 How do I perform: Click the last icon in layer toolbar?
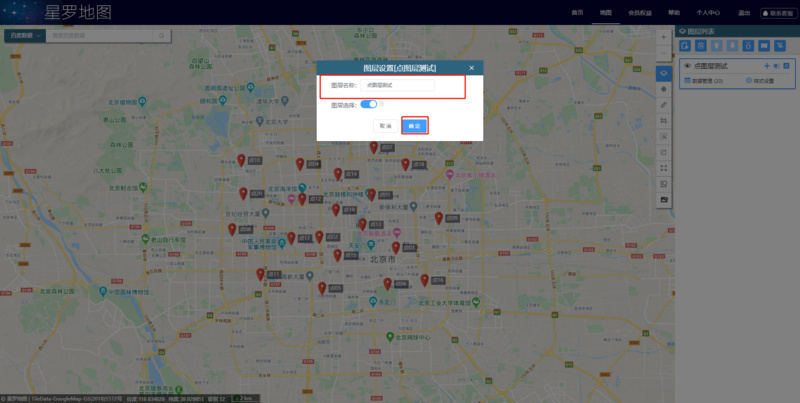(x=780, y=46)
